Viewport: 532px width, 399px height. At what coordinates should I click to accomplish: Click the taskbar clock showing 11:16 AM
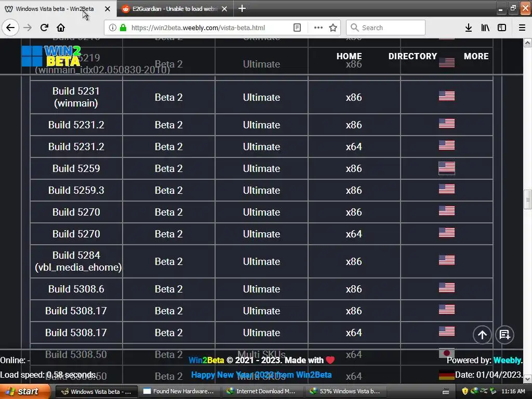pyautogui.click(x=513, y=391)
